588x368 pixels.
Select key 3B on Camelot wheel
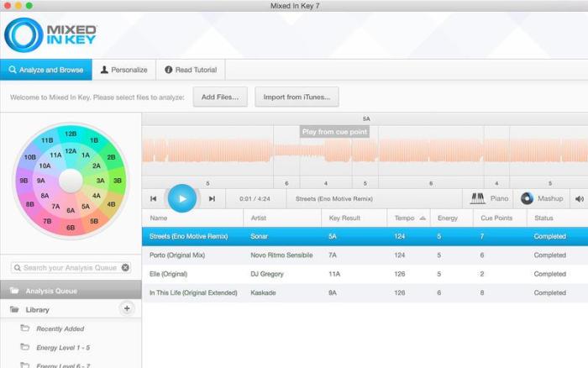point(118,181)
